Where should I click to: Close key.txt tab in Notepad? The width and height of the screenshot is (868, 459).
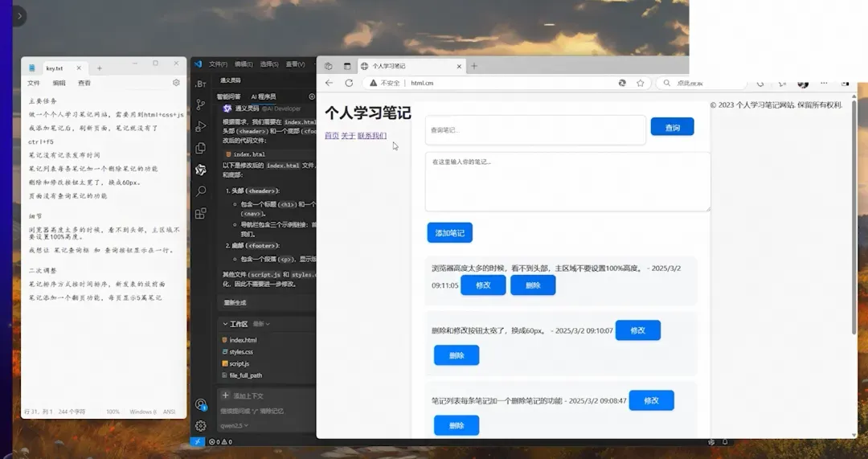pyautogui.click(x=79, y=68)
